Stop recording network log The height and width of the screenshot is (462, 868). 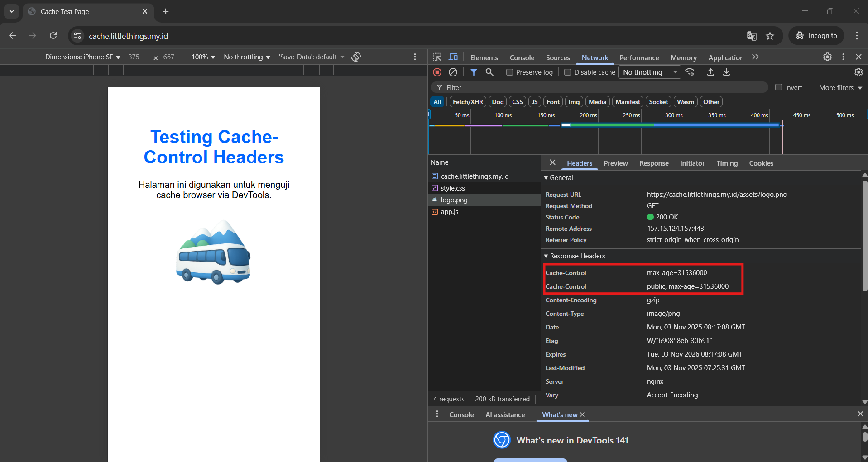pos(437,72)
